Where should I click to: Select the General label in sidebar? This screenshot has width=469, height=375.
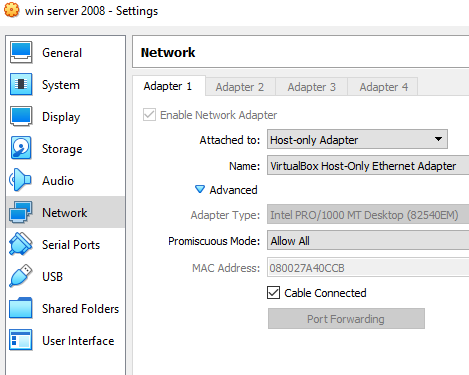click(x=62, y=53)
